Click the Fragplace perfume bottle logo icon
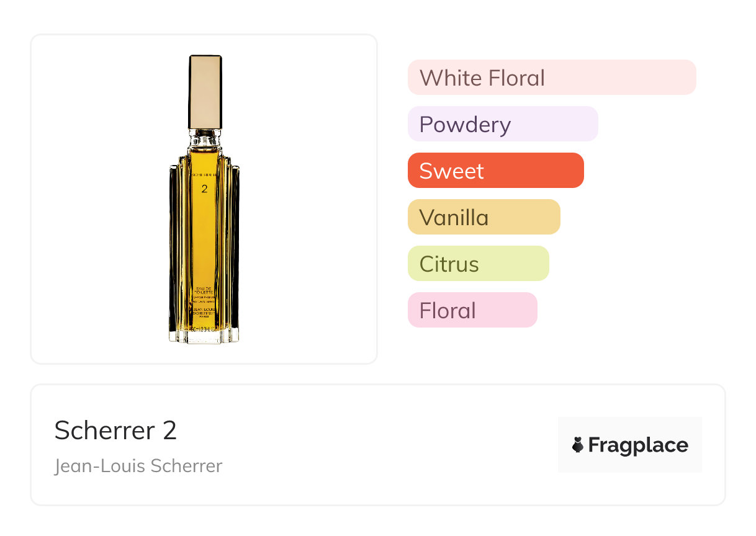This screenshot has height=536, width=756. point(578,445)
